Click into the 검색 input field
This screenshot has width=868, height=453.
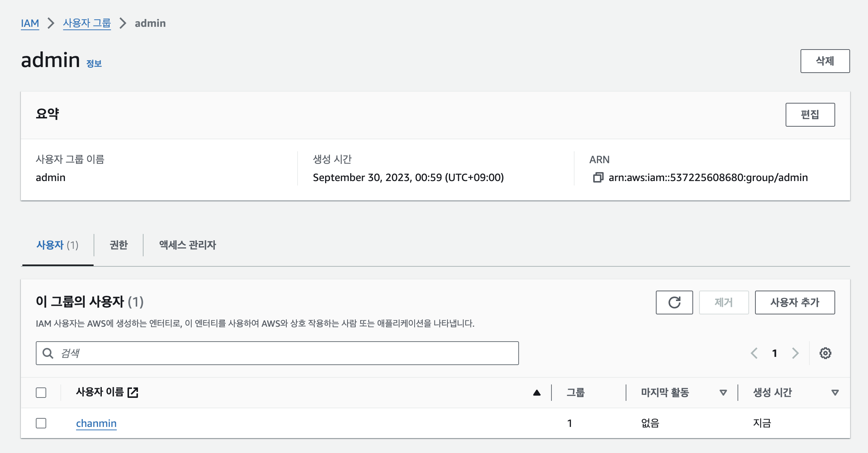pos(283,353)
